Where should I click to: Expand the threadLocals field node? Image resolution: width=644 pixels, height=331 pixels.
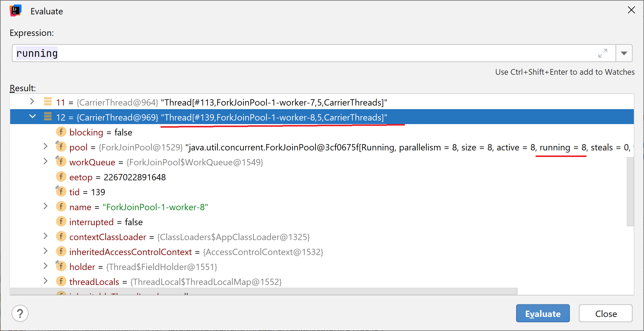tap(45, 281)
